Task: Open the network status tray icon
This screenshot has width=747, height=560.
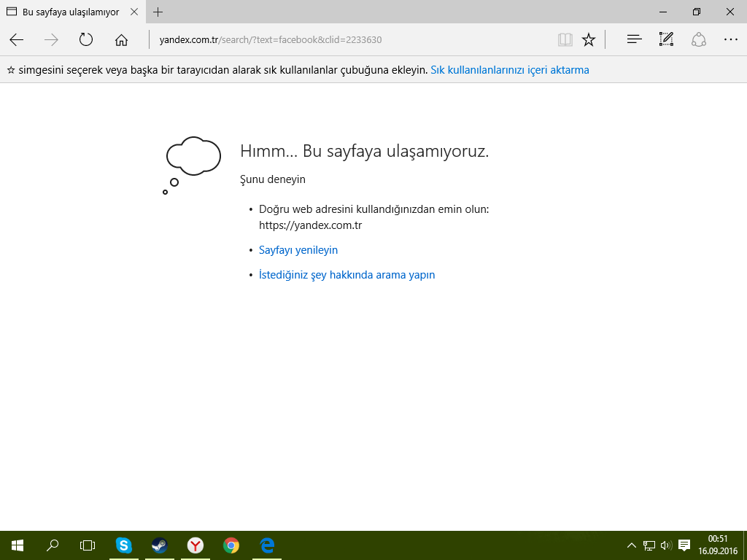Action: pos(649,545)
